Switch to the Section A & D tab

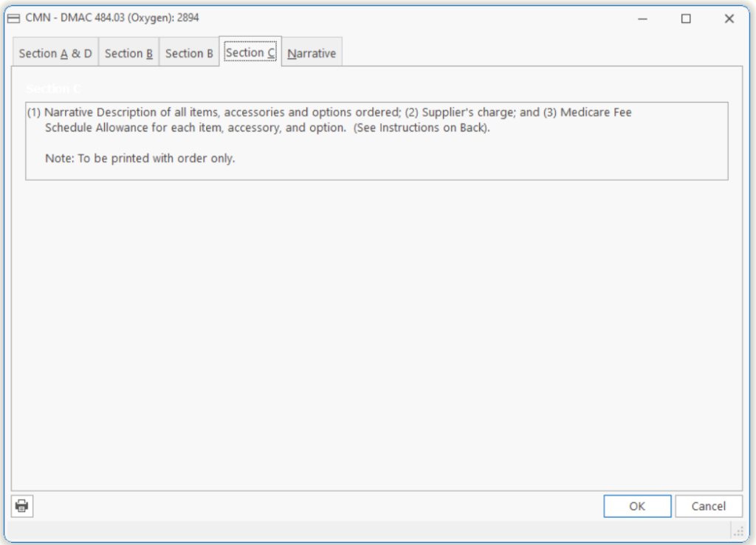(55, 53)
